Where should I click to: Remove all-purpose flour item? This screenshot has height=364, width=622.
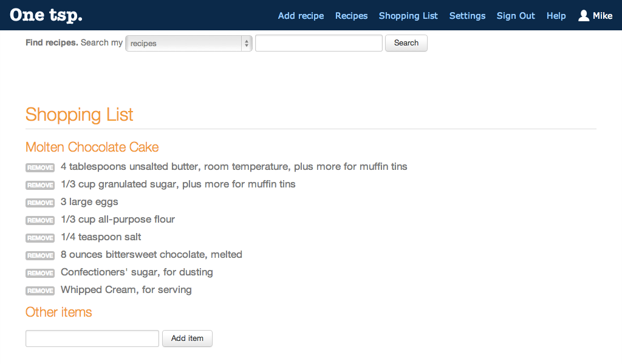point(40,220)
